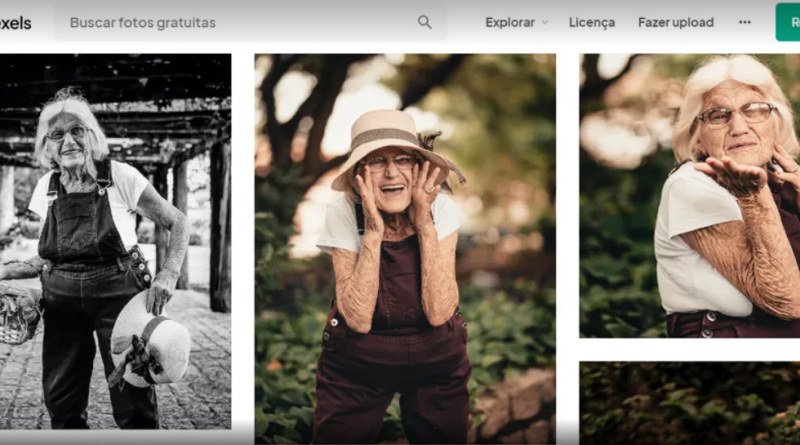Click the search magnifier icon
The image size is (800, 445).
(425, 22)
